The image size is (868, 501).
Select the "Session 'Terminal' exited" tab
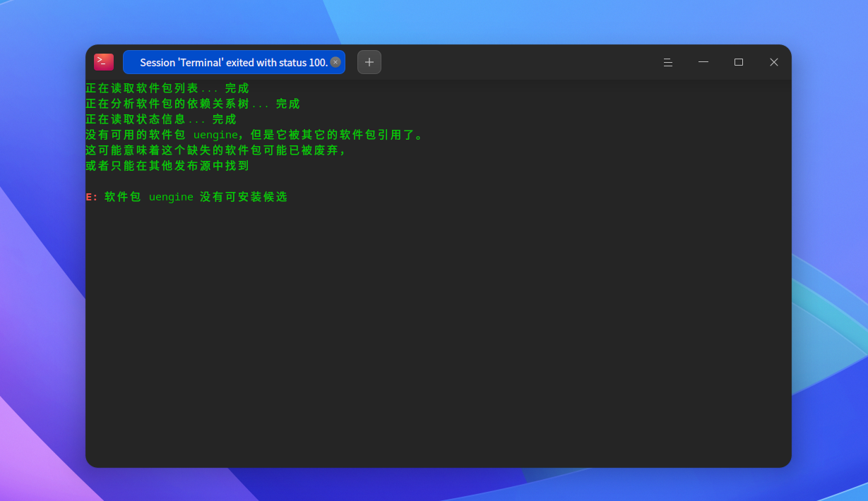coord(234,62)
